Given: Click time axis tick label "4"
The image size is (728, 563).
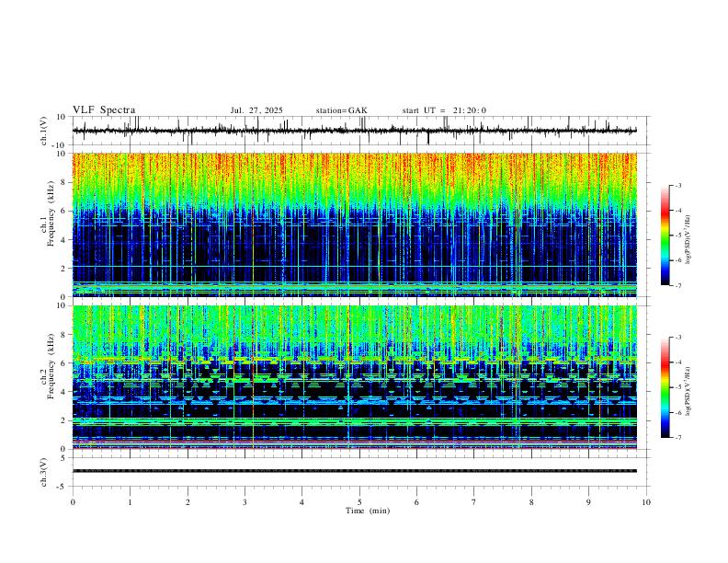Looking at the screenshot, I should 302,502.
